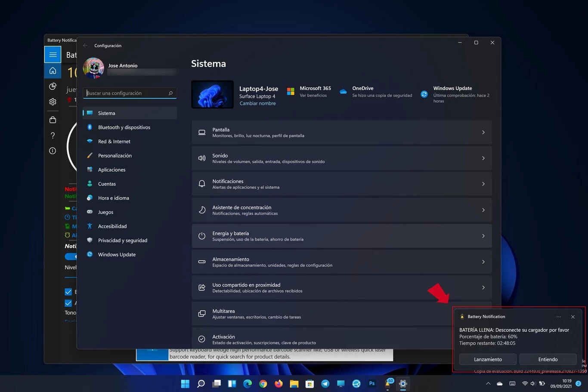Select Bluetooth y dispositivos in settings sidebar
This screenshot has height=392, width=588.
click(x=124, y=127)
